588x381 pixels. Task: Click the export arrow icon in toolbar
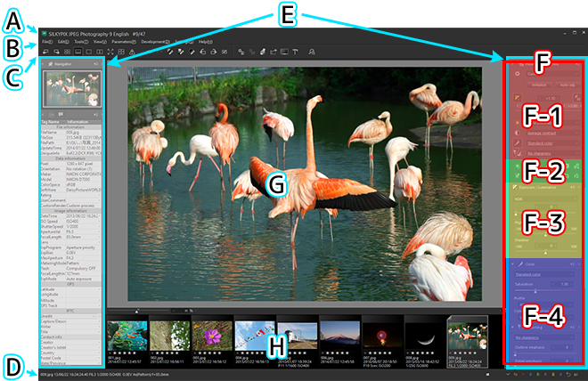[x=274, y=52]
